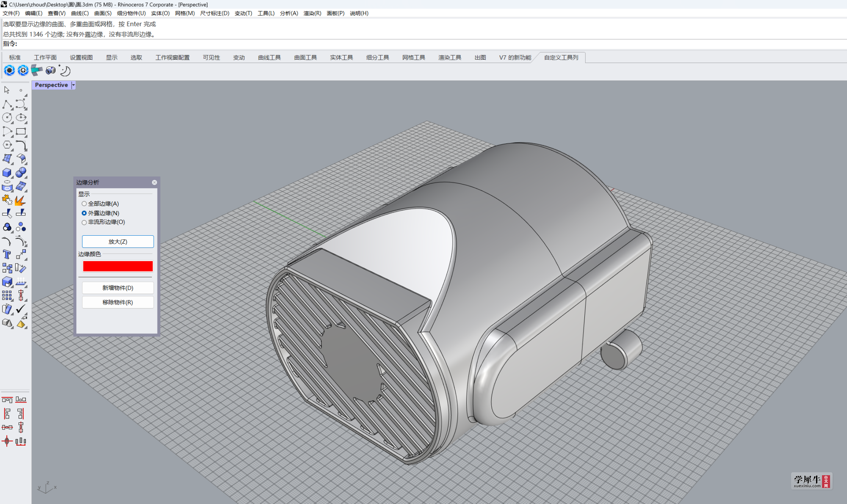The height and width of the screenshot is (504, 847).
Task: Click the Align Right icon
Action: 21,413
